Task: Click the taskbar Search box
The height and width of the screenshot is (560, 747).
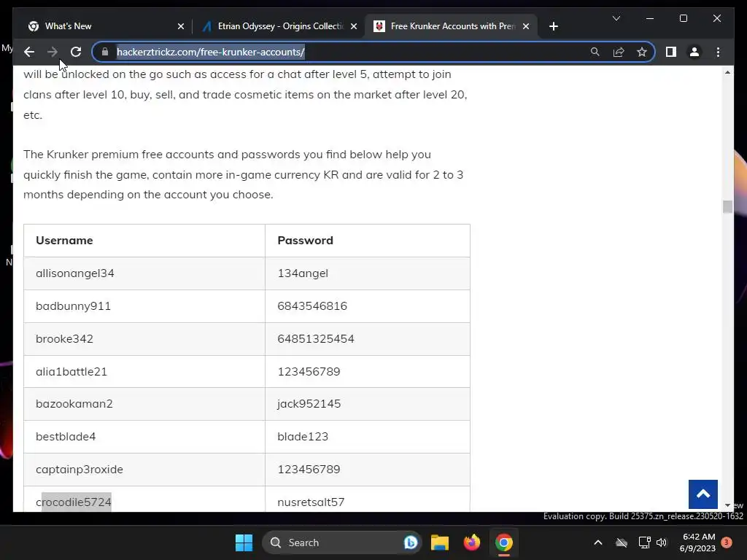Action: tap(341, 542)
